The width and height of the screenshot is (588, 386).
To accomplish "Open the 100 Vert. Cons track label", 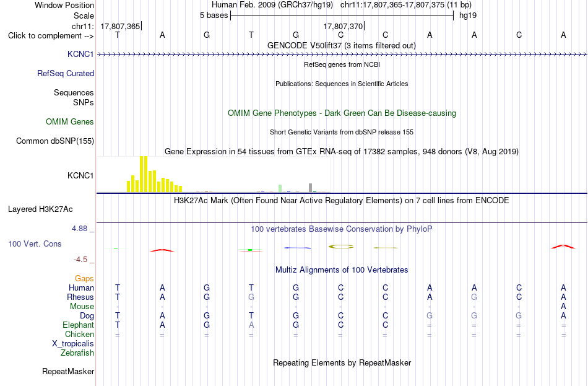I will click(35, 243).
